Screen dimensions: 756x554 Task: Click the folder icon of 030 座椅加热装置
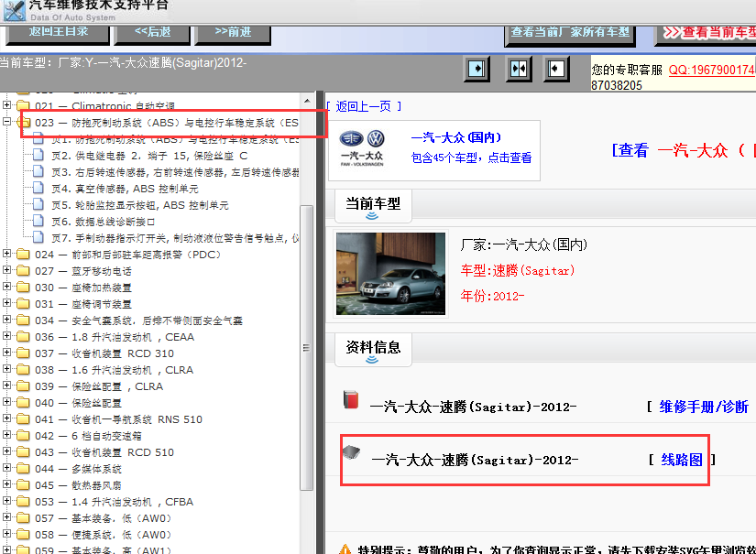23,287
